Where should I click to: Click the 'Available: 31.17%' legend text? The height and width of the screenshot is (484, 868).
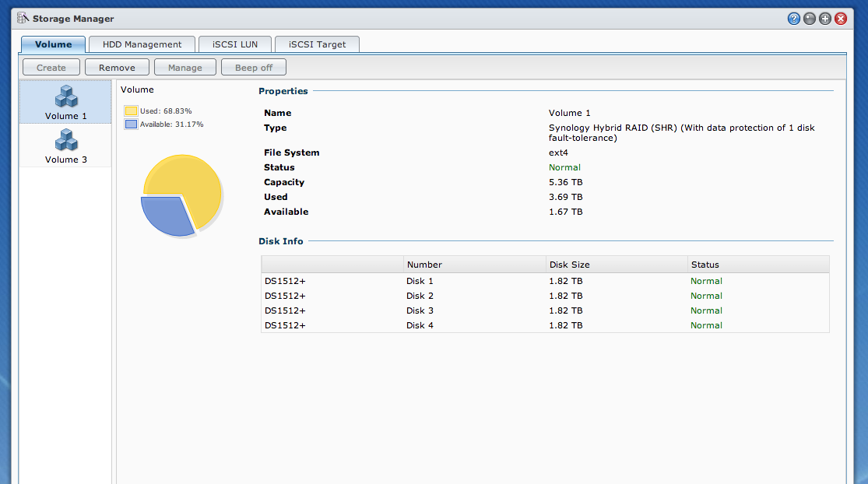pos(171,125)
